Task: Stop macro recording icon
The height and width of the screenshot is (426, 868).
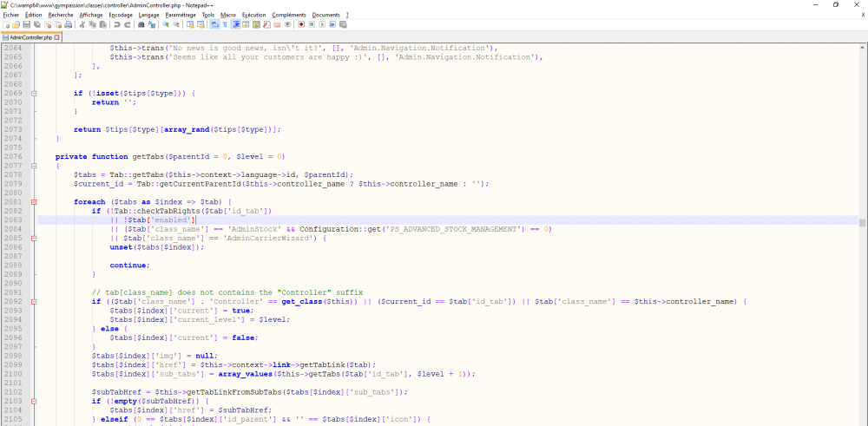Action: pos(312,24)
